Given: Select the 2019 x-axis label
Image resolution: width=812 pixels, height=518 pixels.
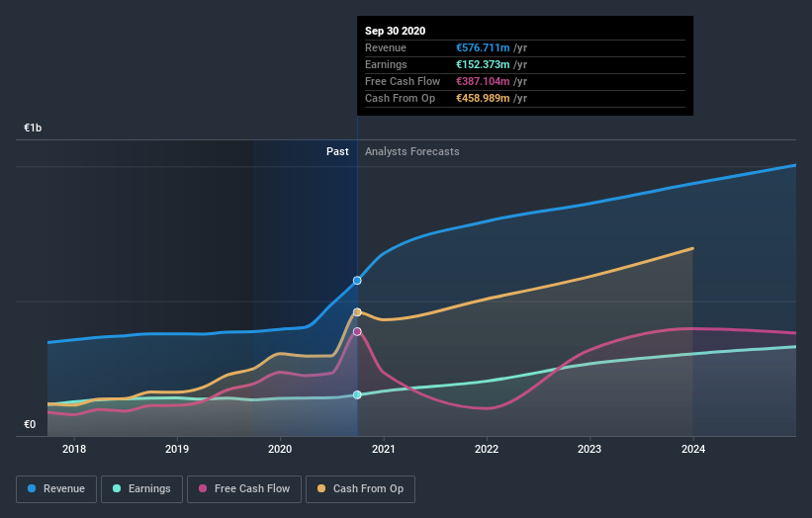Looking at the screenshot, I should [x=177, y=449].
